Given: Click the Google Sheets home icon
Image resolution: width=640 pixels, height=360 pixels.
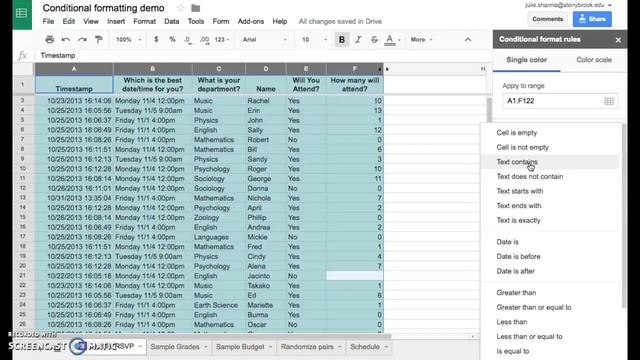Looking at the screenshot, I should [22, 13].
